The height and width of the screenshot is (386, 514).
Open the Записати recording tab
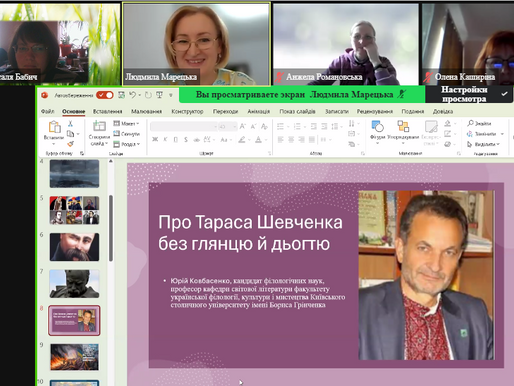click(x=337, y=111)
